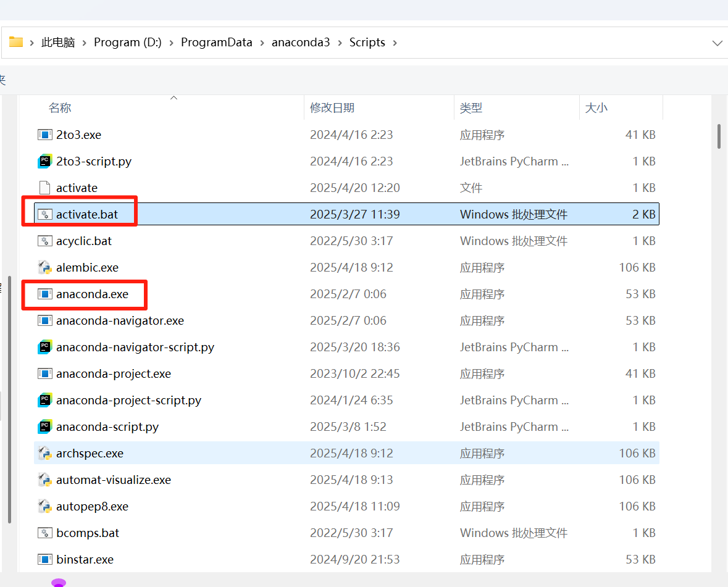The height and width of the screenshot is (587, 728).
Task: Select the file name anaconda-navigator-script.py
Action: pos(135,347)
